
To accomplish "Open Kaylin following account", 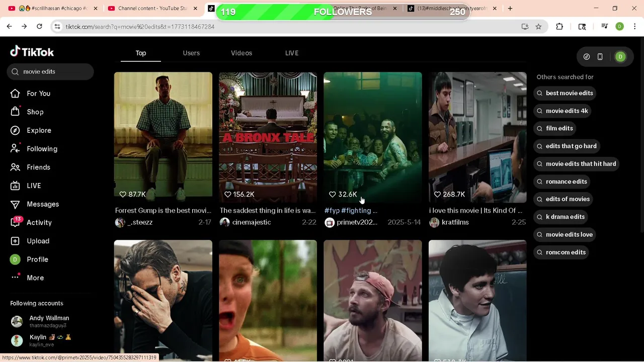I will click(x=49, y=340).
